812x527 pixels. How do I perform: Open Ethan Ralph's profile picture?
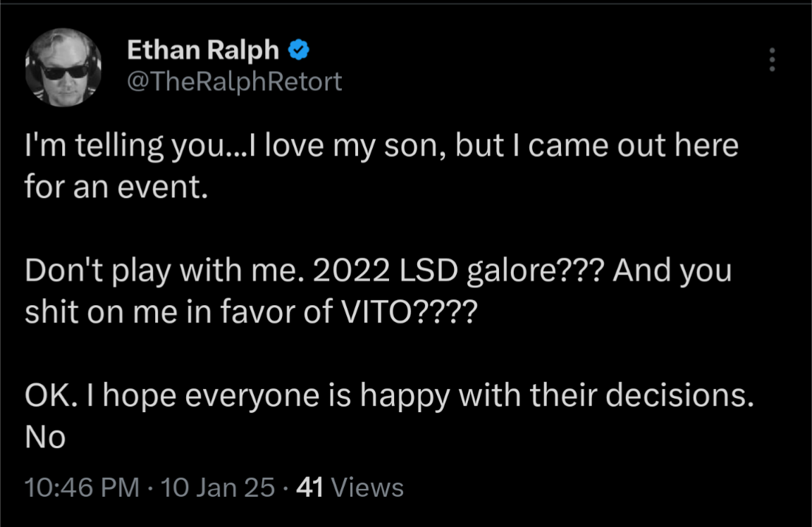click(x=63, y=68)
